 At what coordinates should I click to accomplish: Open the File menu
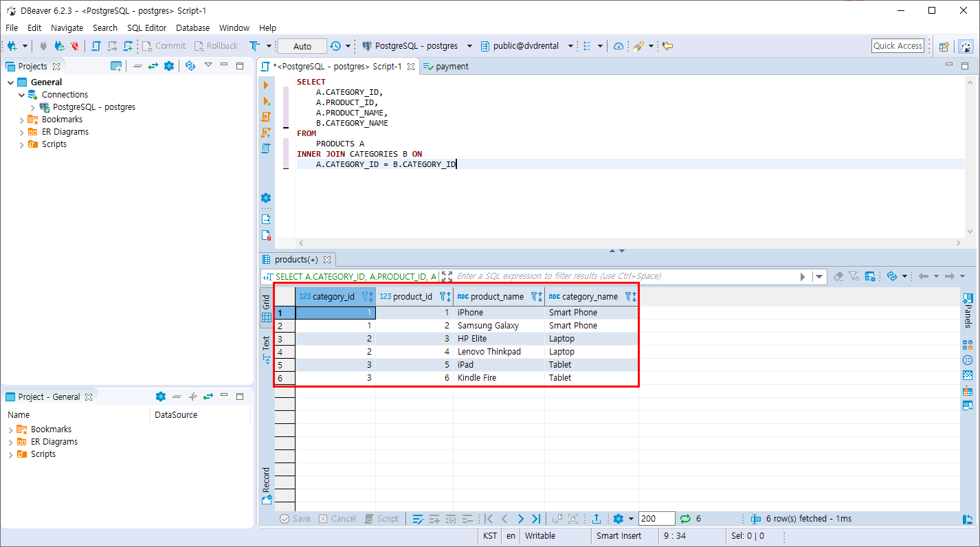click(12, 27)
